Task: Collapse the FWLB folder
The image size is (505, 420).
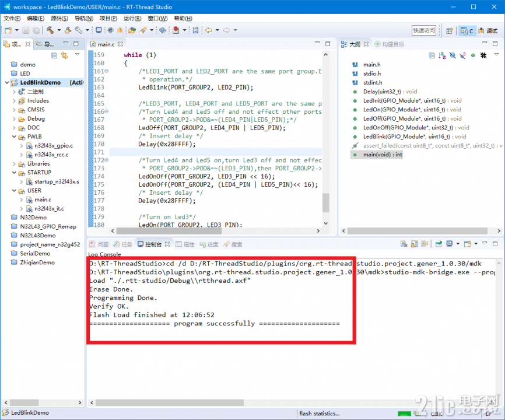Action: coord(14,136)
